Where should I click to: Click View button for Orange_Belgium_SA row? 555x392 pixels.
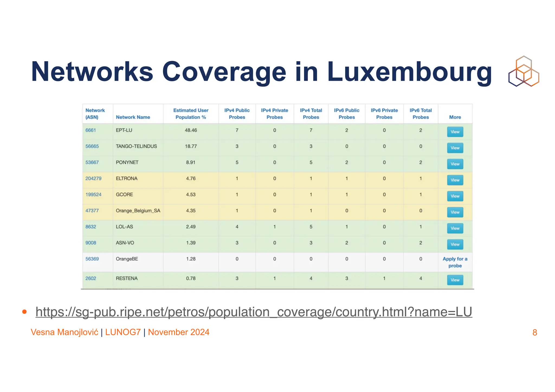pos(455,212)
